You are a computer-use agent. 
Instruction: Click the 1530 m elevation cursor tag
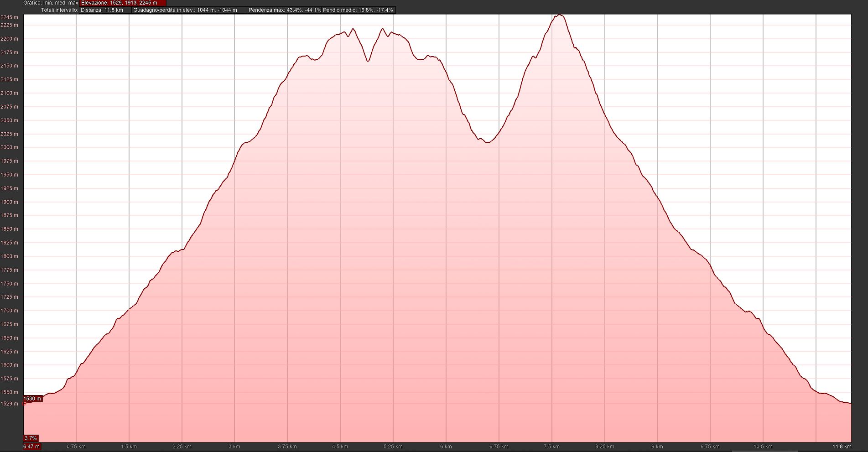click(x=32, y=399)
